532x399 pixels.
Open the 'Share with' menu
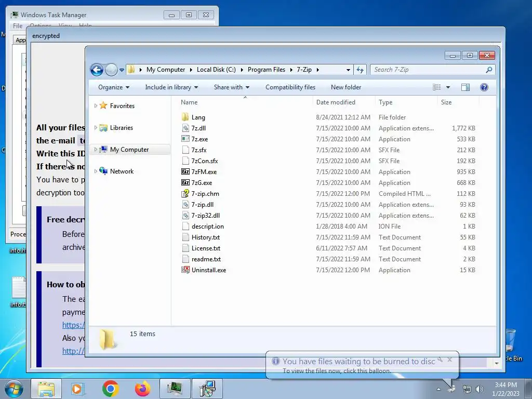pyautogui.click(x=232, y=87)
